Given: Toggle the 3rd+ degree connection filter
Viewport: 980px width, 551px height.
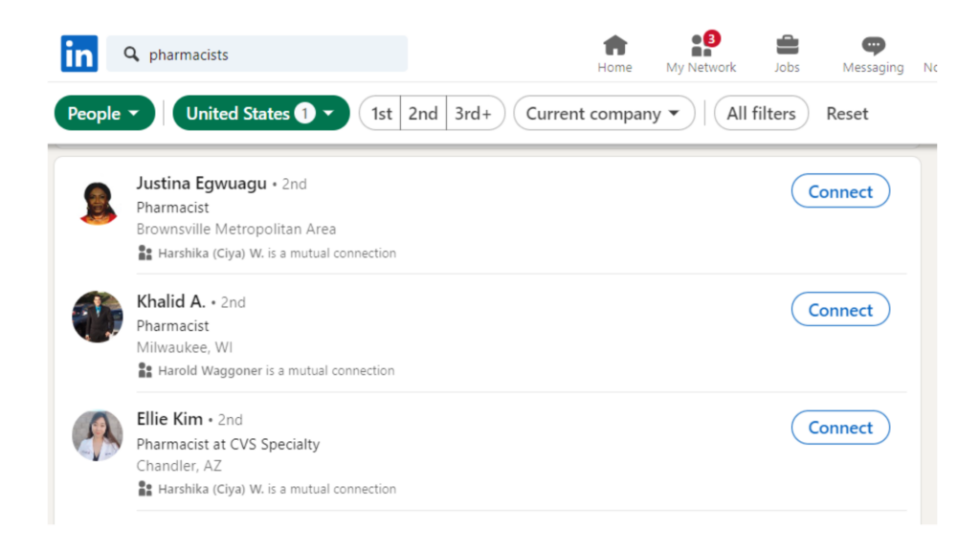Looking at the screenshot, I should (474, 114).
